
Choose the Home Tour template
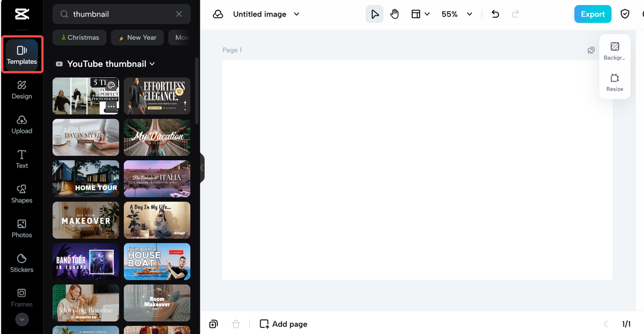(86, 179)
